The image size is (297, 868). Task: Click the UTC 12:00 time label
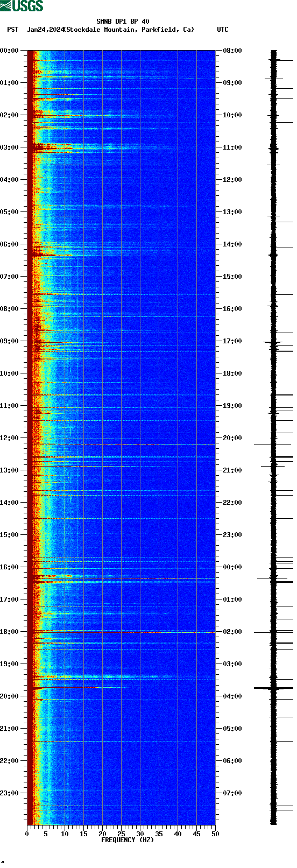point(232,180)
